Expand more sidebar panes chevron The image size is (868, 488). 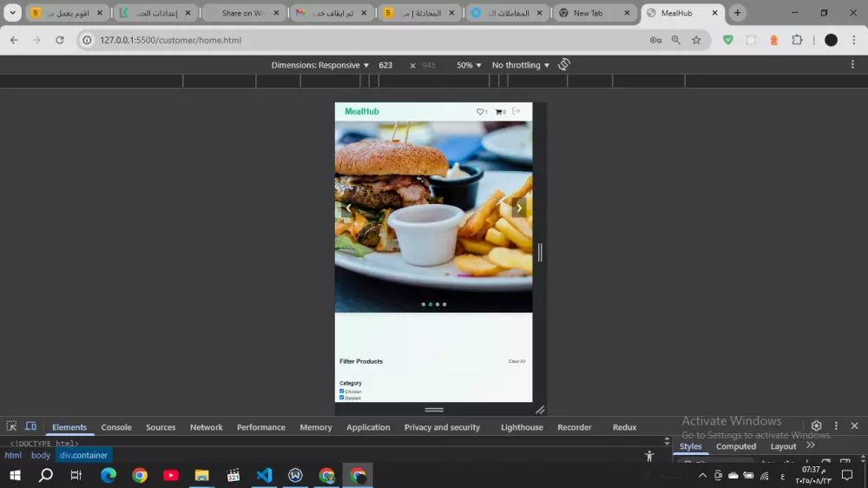tap(811, 445)
